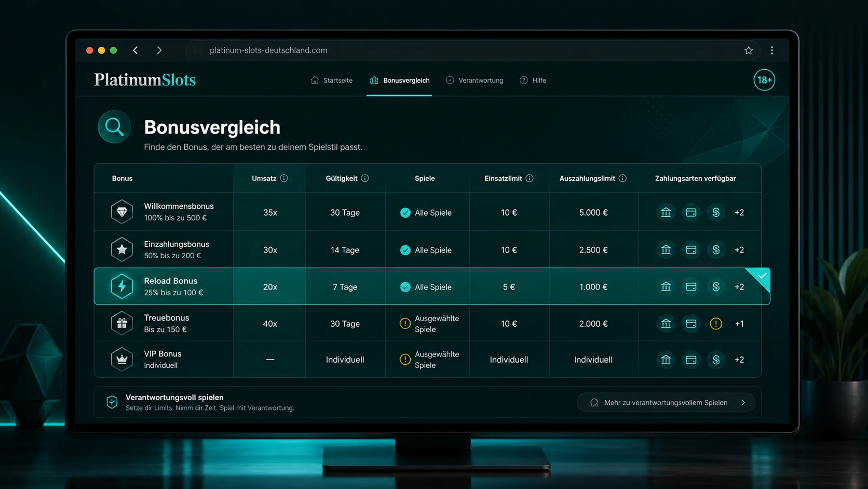Expand +2 payment methods for Reload Bonus
Viewport: 868px width, 489px height.
tap(739, 286)
